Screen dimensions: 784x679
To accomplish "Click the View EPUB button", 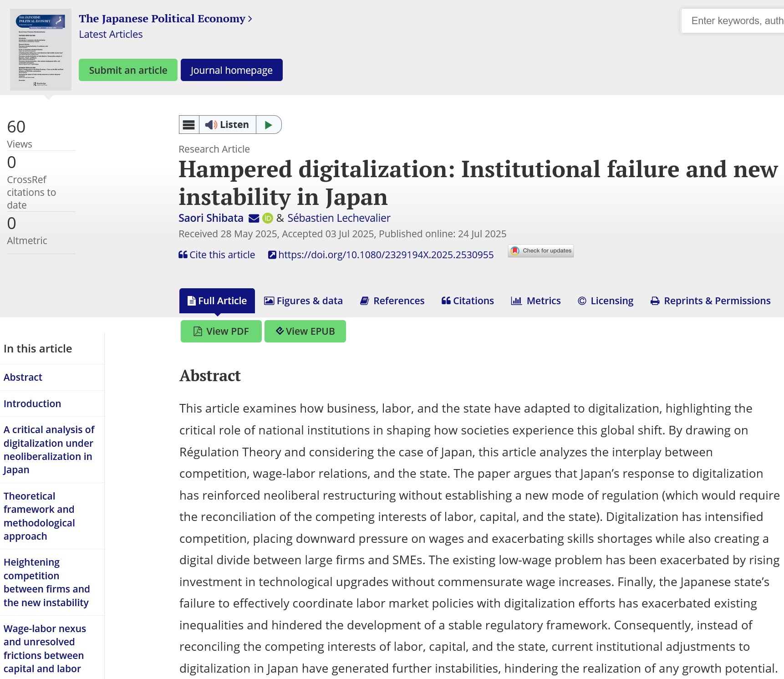I will click(305, 332).
